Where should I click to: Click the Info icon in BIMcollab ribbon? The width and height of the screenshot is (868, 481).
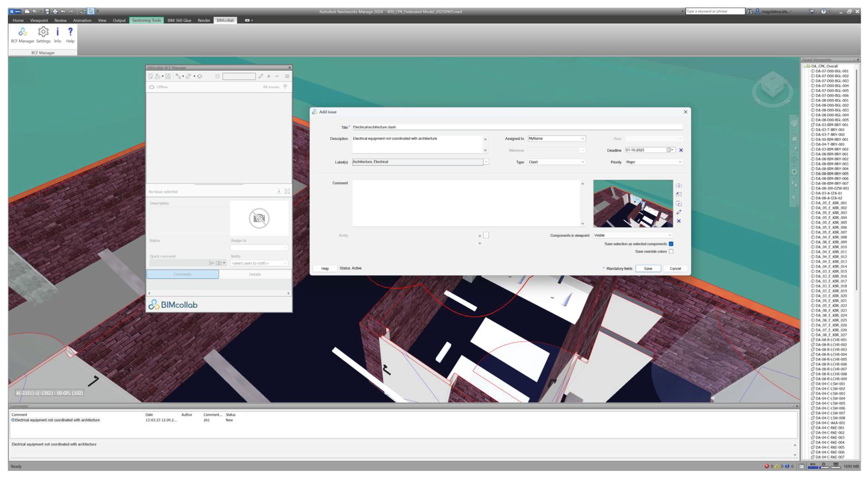tap(58, 35)
